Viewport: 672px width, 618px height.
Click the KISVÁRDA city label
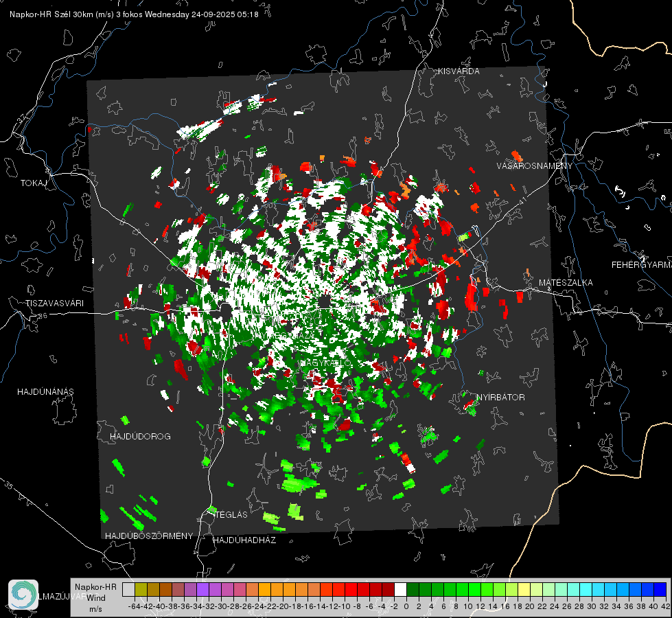[459, 71]
